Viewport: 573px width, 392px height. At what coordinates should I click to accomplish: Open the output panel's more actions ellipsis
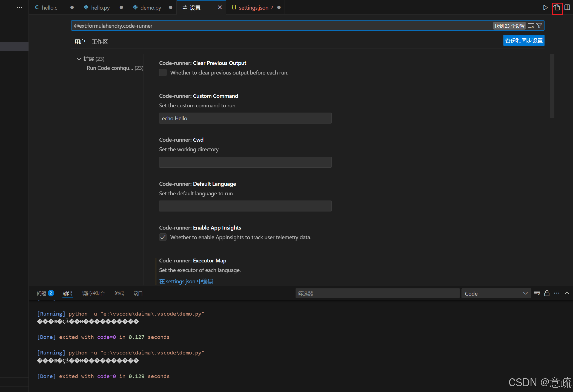point(557,293)
